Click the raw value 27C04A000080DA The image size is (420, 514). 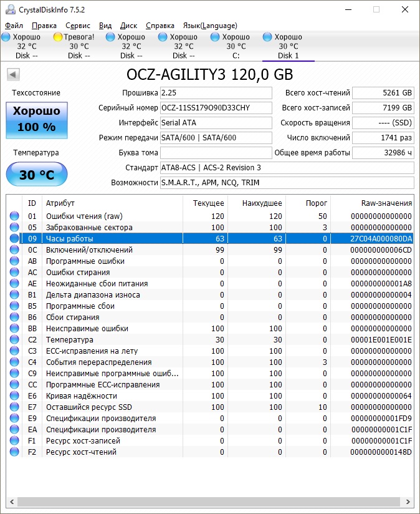pos(381,239)
